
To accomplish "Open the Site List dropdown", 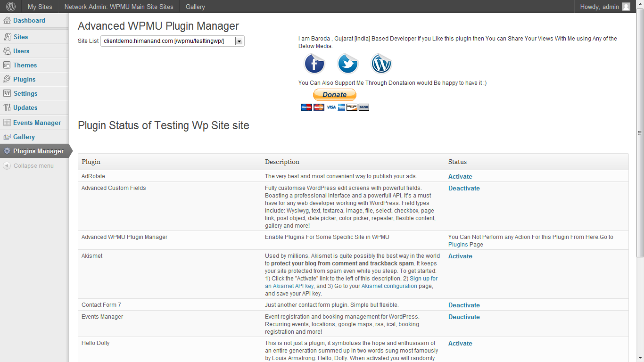I will 173,41.
